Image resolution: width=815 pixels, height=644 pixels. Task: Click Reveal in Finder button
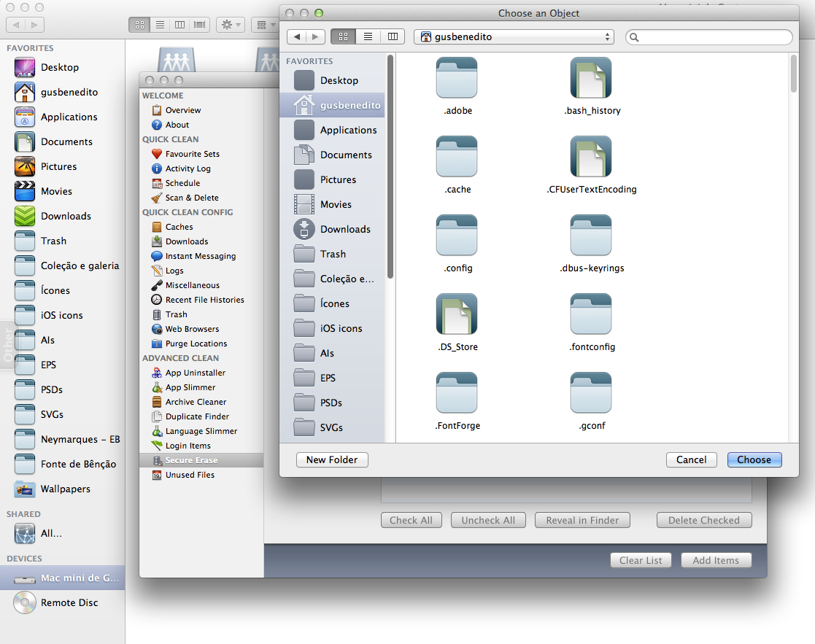tap(582, 520)
